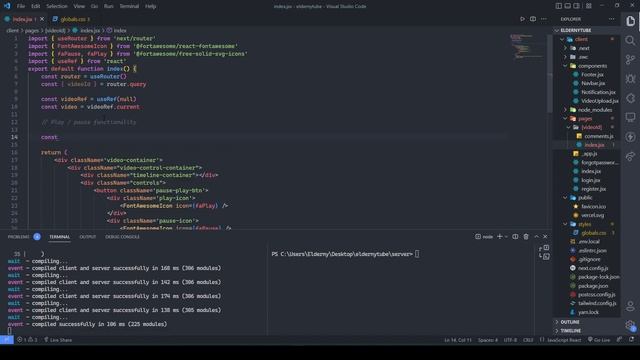
Task: Click Go Live in the status bar
Action: click(599, 340)
